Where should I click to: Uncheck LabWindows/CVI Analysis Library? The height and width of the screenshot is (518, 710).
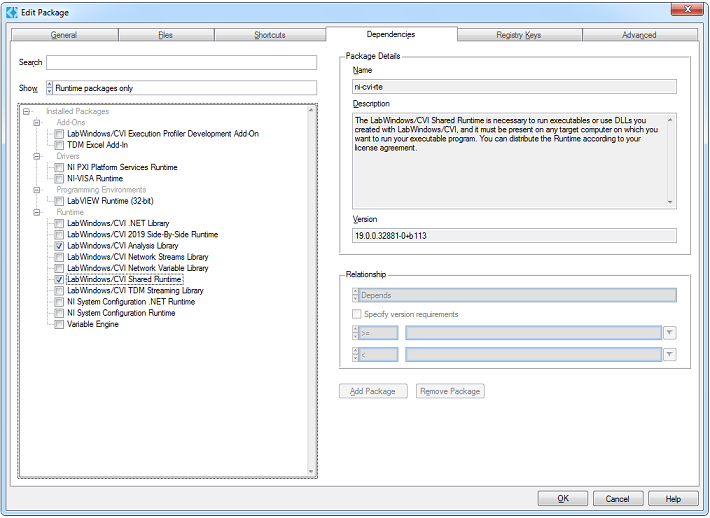[x=59, y=246]
